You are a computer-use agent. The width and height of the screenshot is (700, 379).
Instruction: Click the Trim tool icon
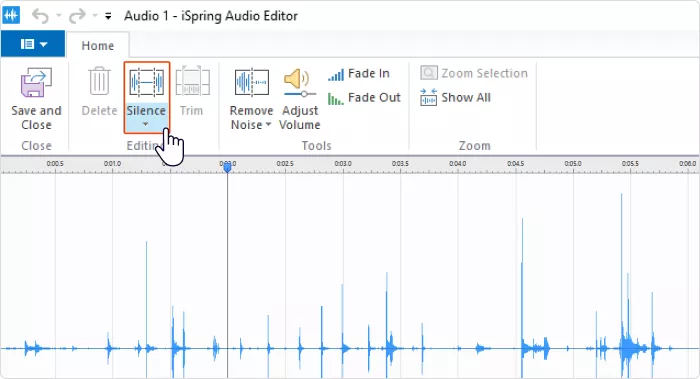(192, 81)
